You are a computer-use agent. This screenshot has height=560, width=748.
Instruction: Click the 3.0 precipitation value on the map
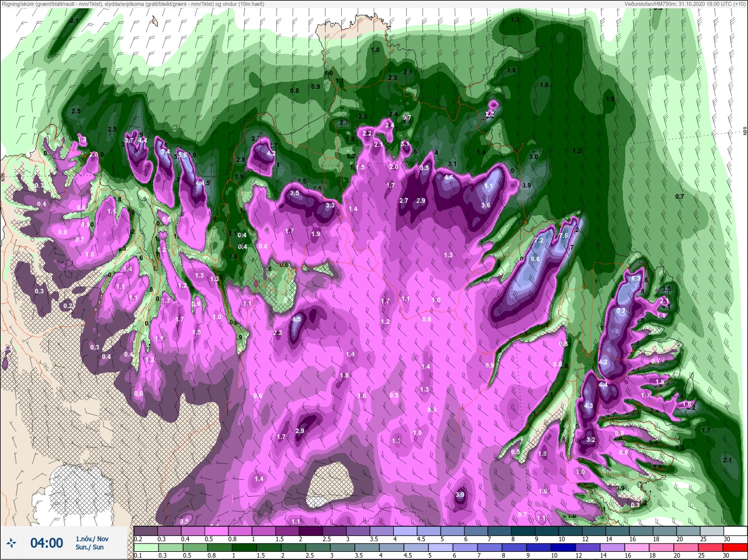(534, 157)
